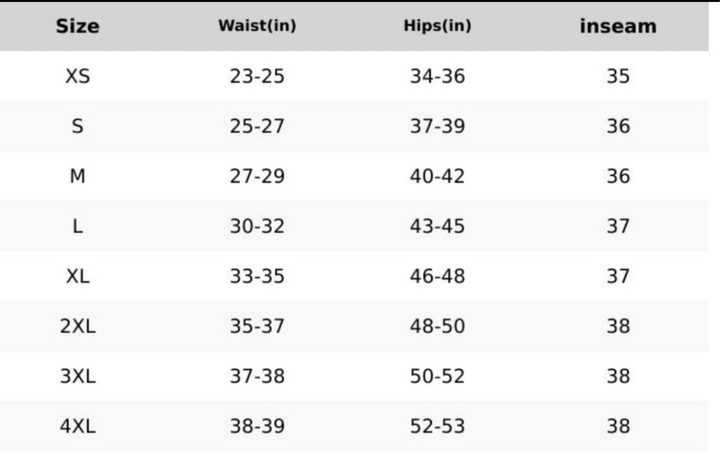Click waist value 23-25
The width and height of the screenshot is (720, 464).
[257, 76]
